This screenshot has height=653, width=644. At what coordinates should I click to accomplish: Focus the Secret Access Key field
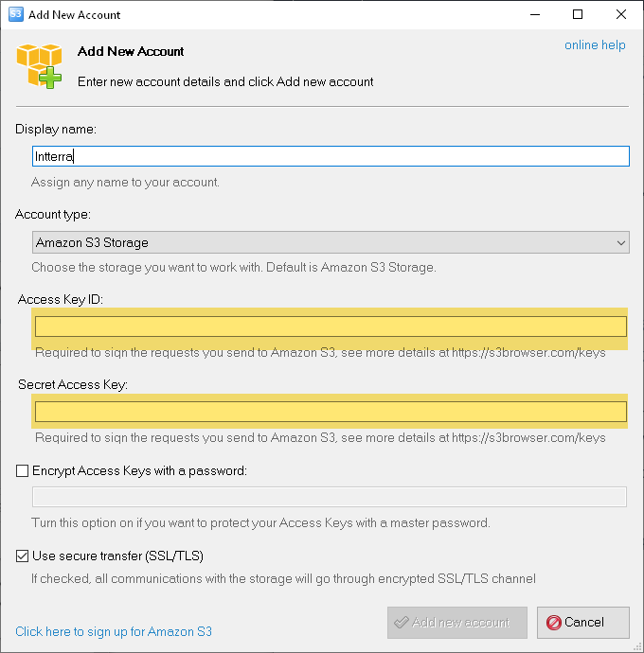(331, 412)
